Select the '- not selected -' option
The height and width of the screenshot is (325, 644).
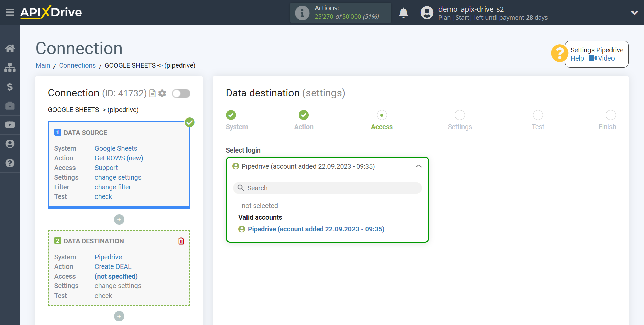point(260,206)
